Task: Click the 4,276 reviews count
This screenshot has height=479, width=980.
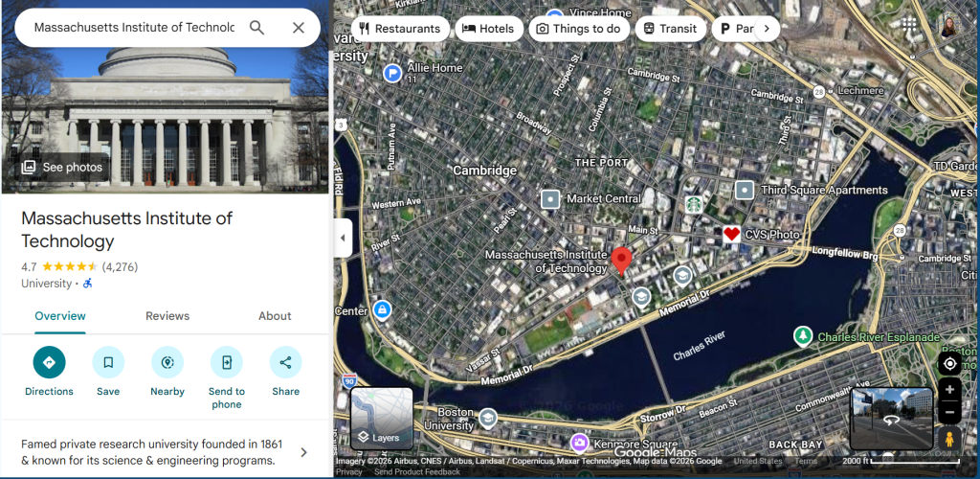Action: coord(120,267)
